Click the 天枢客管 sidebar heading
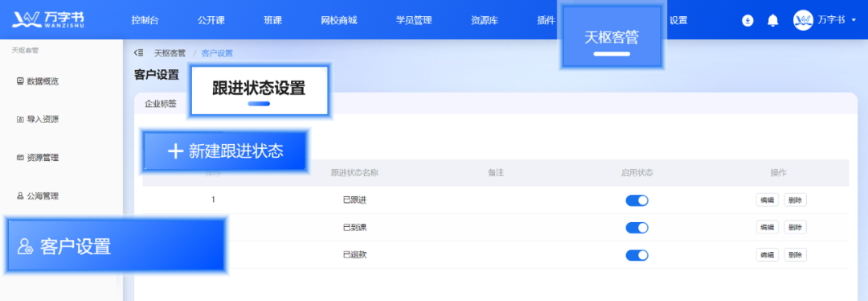The image size is (868, 301). [25, 51]
